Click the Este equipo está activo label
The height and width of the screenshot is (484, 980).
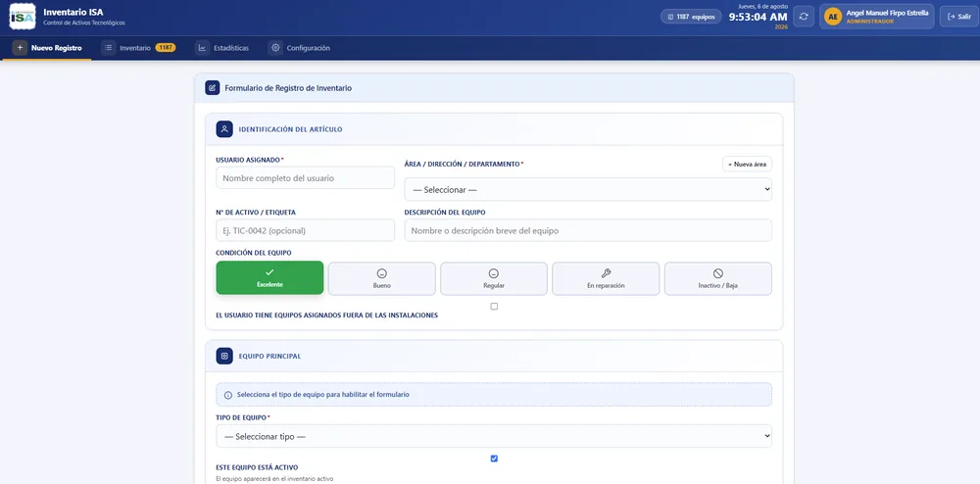257,467
